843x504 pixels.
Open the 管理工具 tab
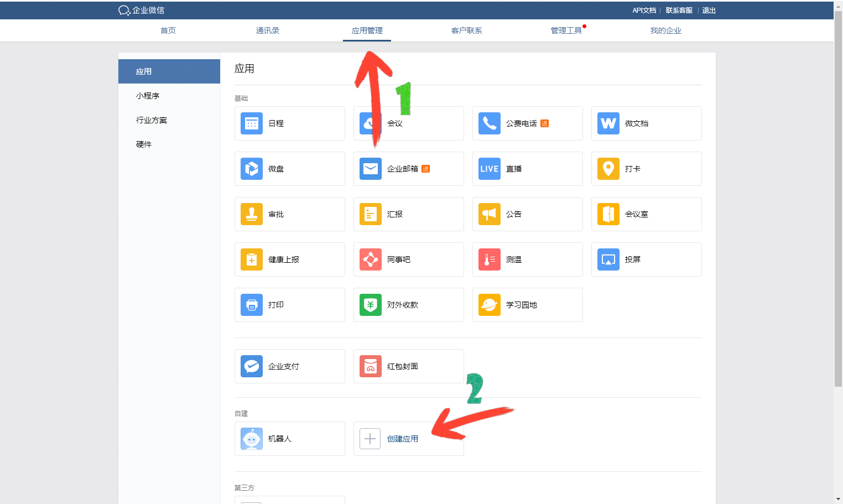pos(566,30)
